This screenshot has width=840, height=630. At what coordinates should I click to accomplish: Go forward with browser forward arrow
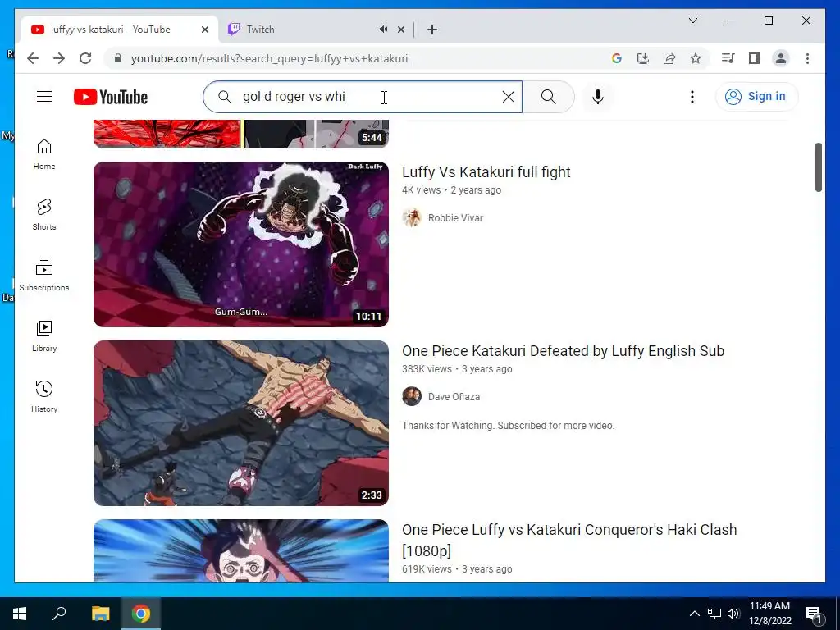tap(59, 58)
